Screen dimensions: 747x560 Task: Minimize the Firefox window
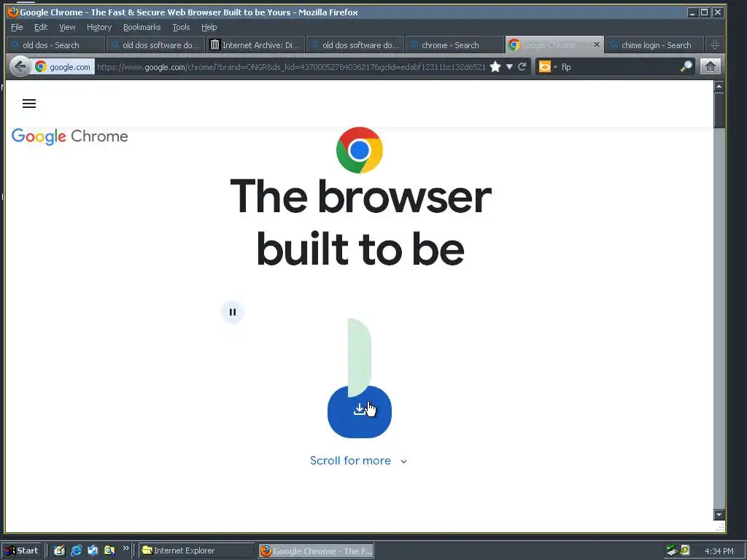click(x=692, y=12)
